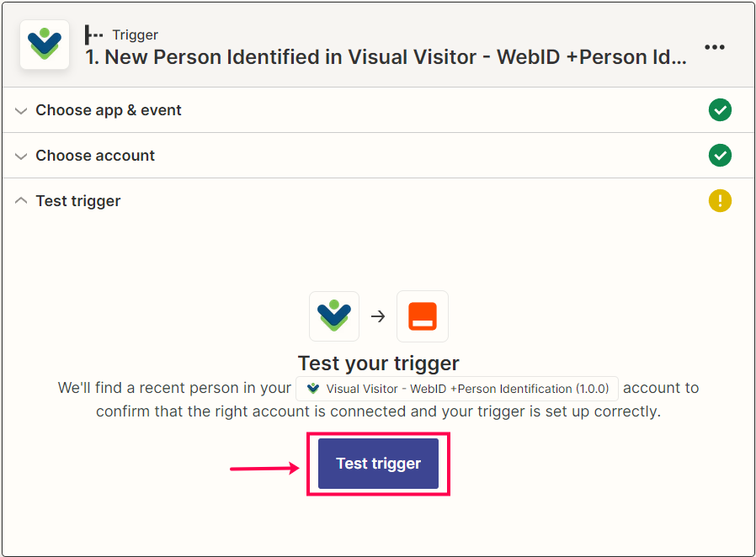The height and width of the screenshot is (557, 756).
Task: Click the Visual Visitor WebID account chip
Action: click(x=457, y=389)
